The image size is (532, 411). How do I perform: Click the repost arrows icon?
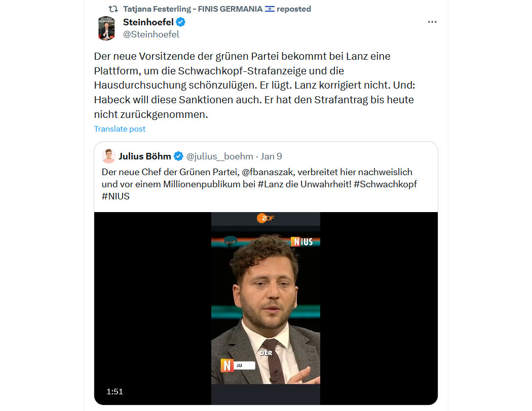tap(113, 9)
